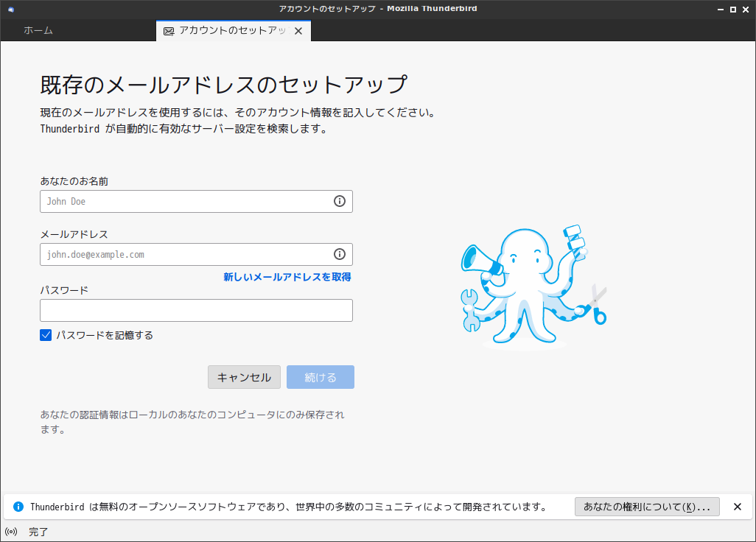Click the キャンセル button

[244, 377]
